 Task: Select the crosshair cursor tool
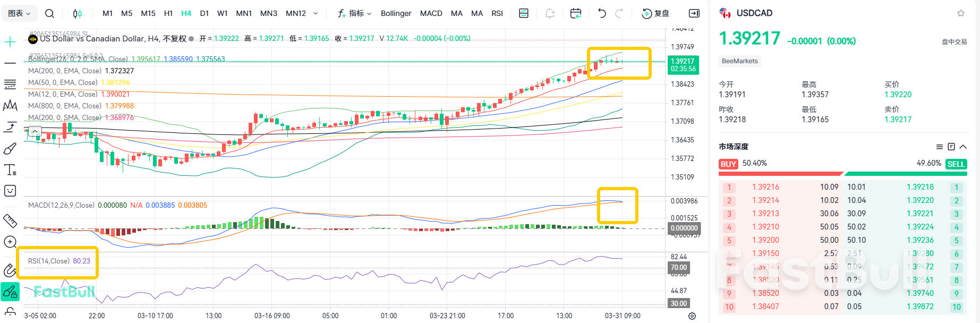click(x=10, y=42)
